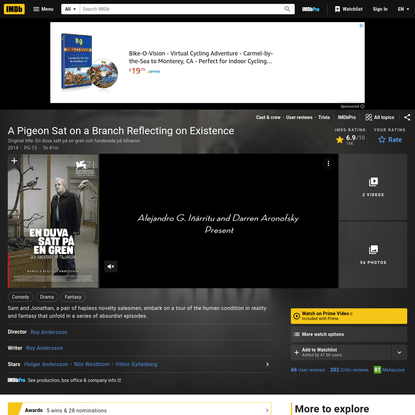Viewport: 415px width, 415px height.
Task: Rate the movie with star Rate button
Action: click(390, 140)
